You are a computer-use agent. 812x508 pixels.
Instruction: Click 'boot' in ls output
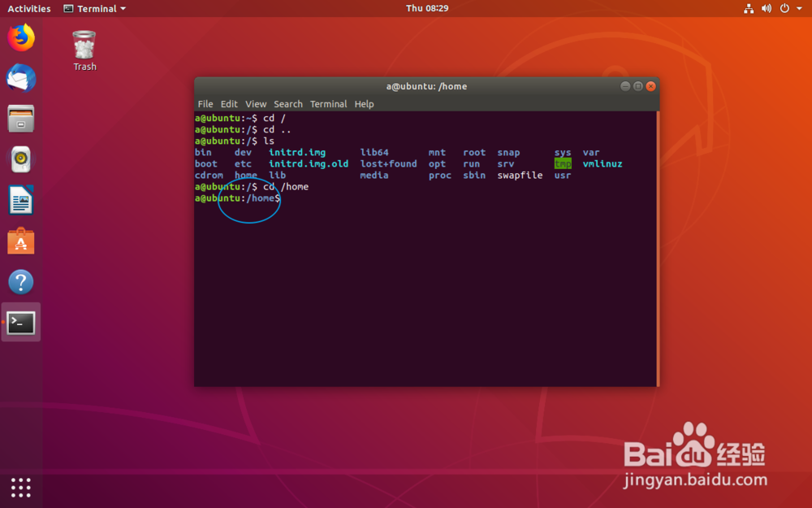(206, 164)
